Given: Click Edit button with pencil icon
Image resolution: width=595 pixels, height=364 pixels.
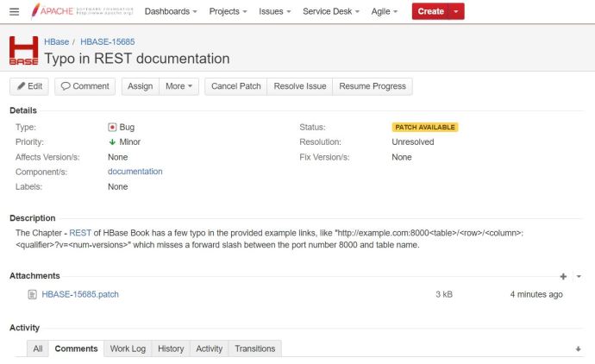Looking at the screenshot, I should 29,86.
